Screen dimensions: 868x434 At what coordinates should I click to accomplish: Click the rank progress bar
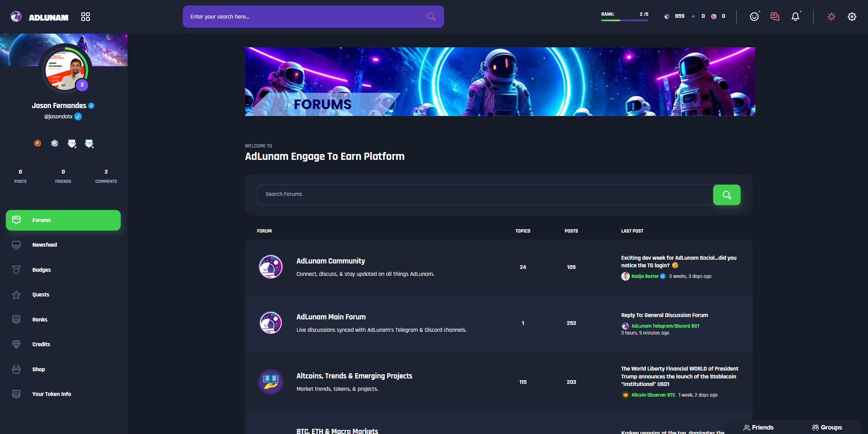click(625, 20)
